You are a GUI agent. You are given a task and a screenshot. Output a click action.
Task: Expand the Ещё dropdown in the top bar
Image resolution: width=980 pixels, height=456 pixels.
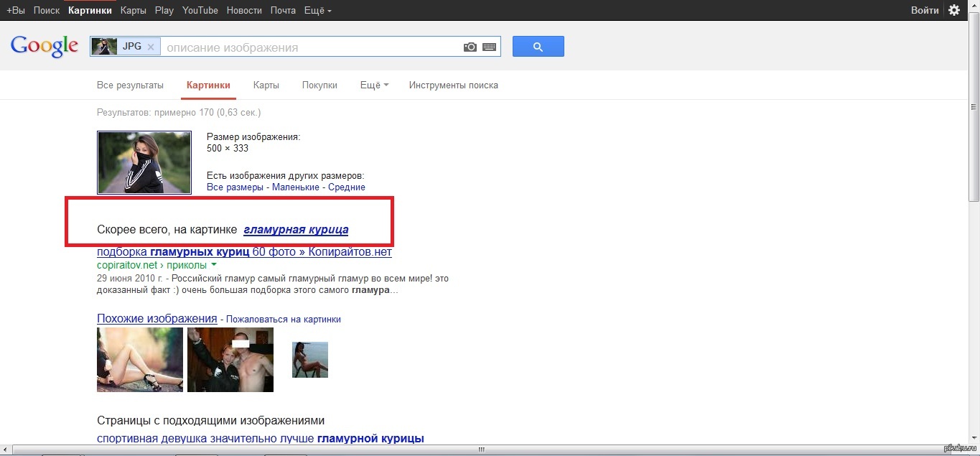click(x=317, y=10)
